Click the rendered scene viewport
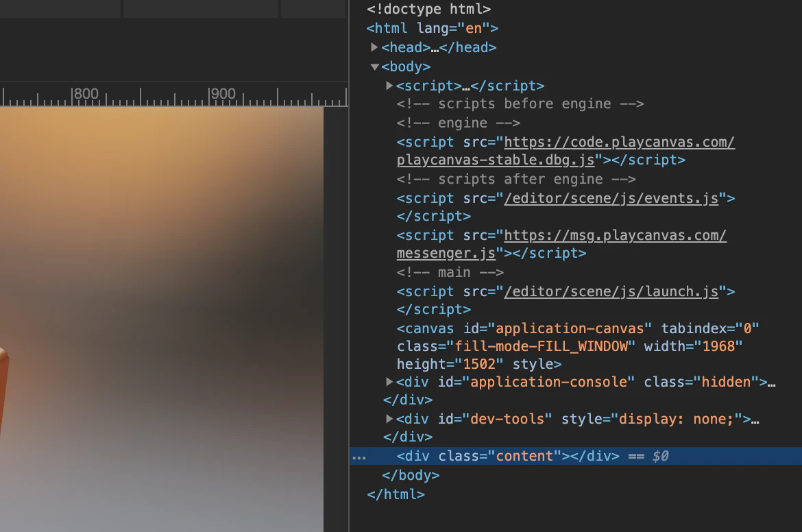This screenshot has height=532, width=802. [x=162, y=319]
